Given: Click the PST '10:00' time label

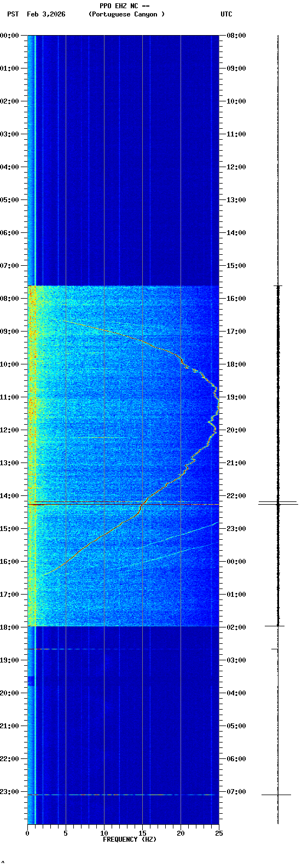Looking at the screenshot, I should tap(9, 364).
